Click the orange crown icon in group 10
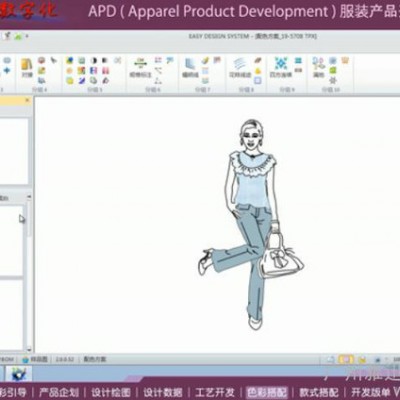 pos(345,60)
